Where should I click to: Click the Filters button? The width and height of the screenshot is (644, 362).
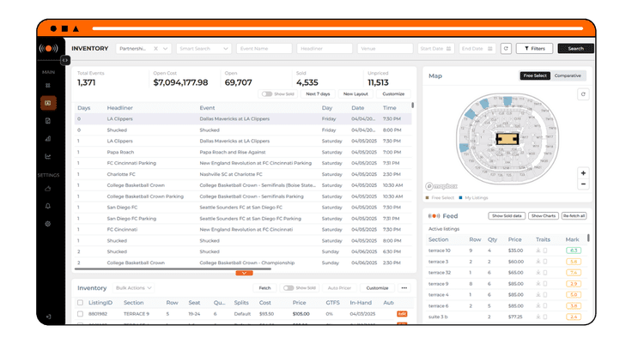pos(534,48)
